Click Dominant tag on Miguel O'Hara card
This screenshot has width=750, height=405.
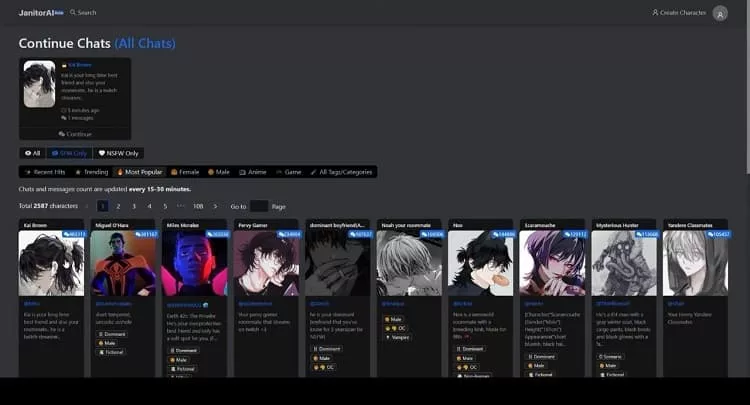(111, 334)
